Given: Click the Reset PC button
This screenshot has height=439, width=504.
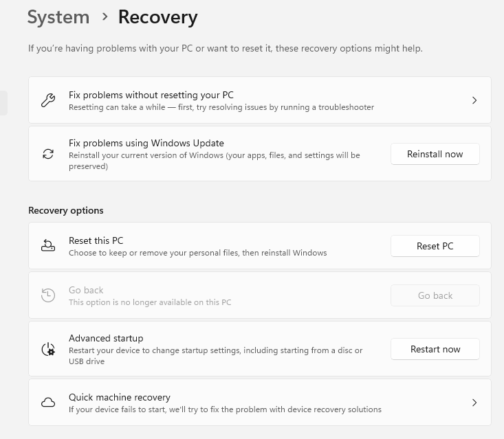Looking at the screenshot, I should click(x=435, y=246).
